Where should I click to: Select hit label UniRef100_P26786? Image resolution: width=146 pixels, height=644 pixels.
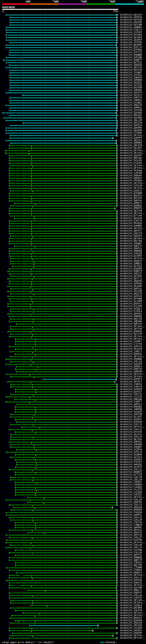[131, 540]
